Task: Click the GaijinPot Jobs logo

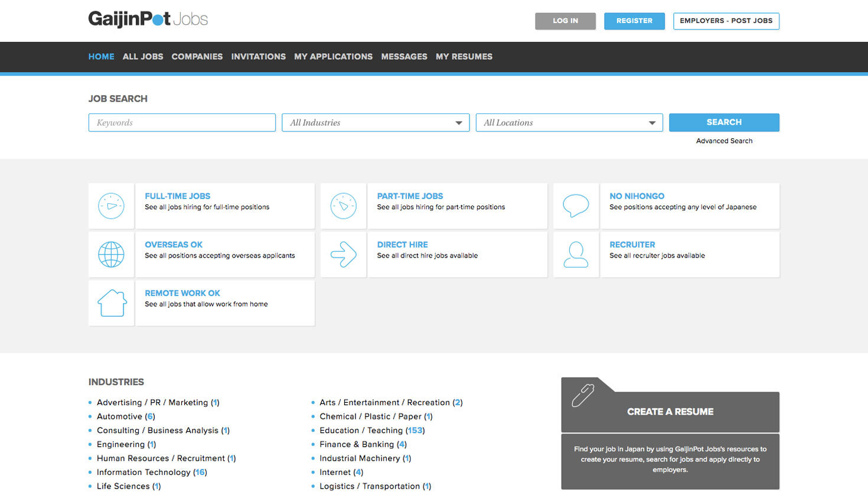Action: [x=148, y=19]
